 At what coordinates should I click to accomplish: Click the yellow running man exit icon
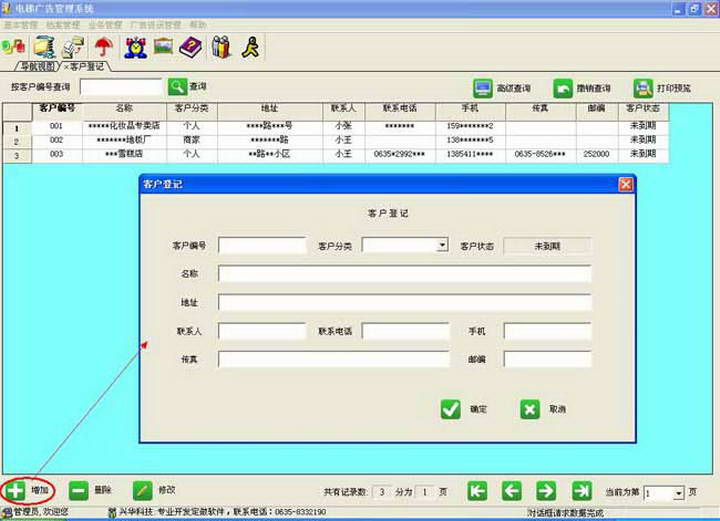251,47
